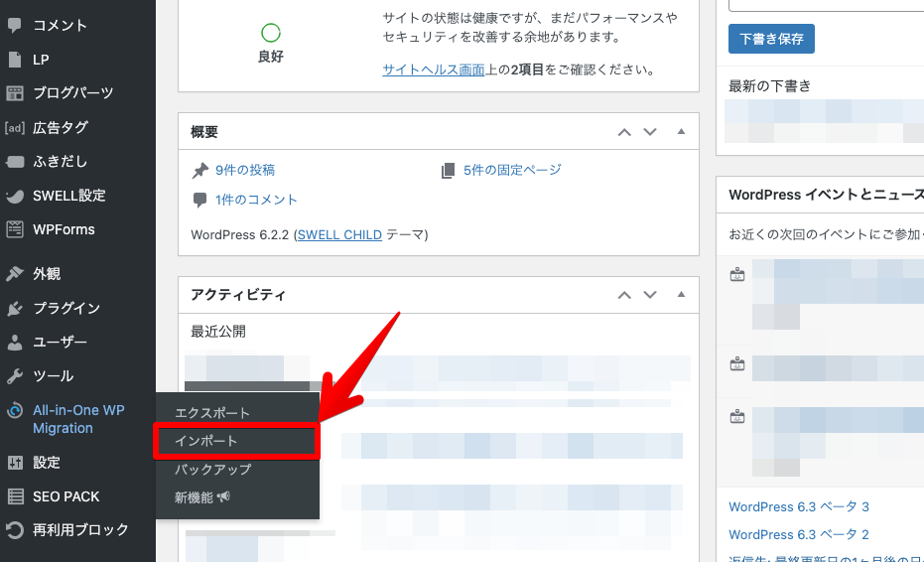Screen dimensions: 924x562
Task: Move 概要 panel down with chevron
Action: tap(650, 131)
